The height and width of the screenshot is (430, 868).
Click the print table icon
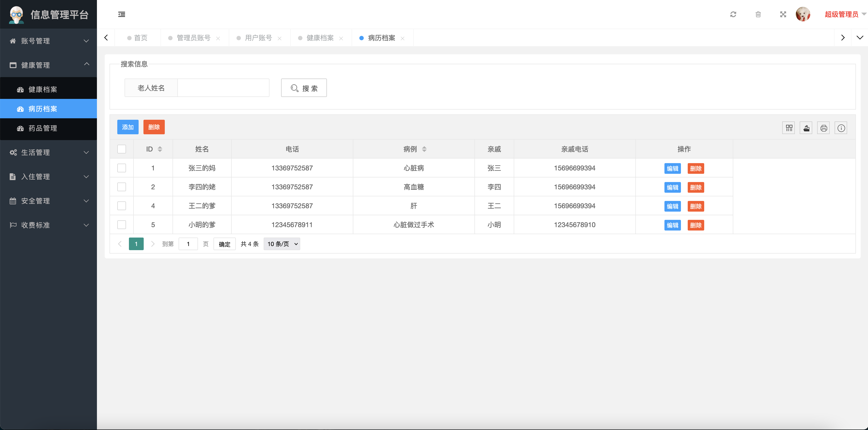(823, 128)
